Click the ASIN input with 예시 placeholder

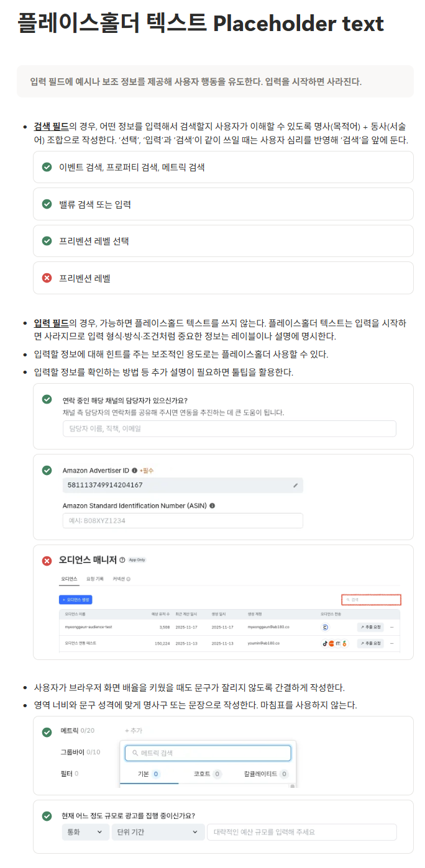point(183,521)
